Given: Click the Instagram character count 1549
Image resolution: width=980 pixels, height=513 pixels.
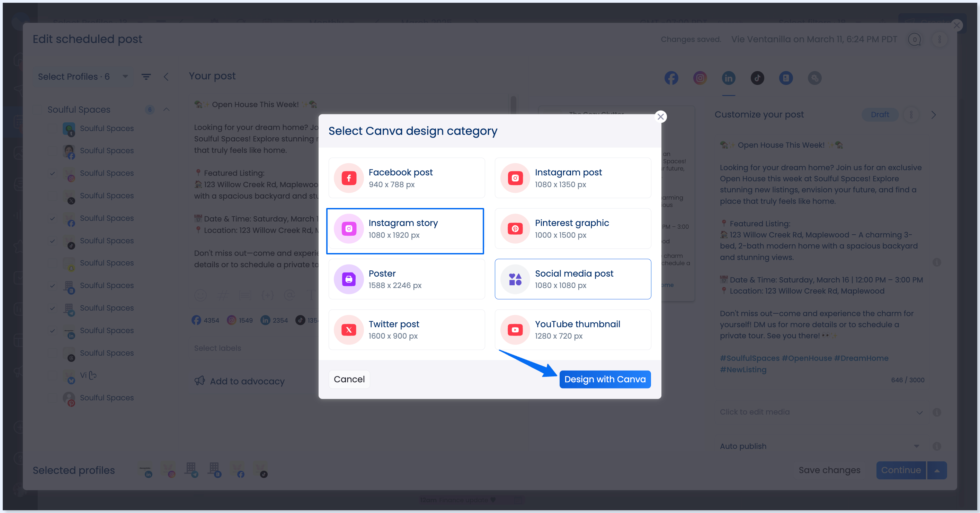Looking at the screenshot, I should click(x=240, y=320).
